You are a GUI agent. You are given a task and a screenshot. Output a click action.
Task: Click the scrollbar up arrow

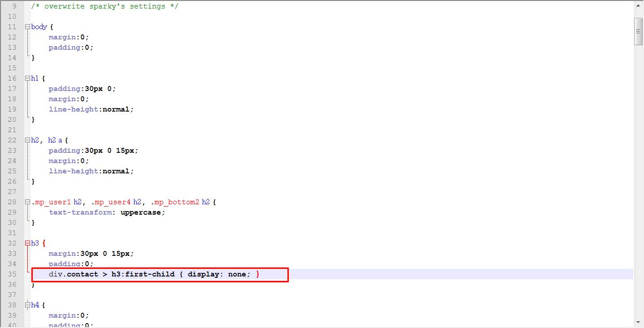tap(639, 6)
